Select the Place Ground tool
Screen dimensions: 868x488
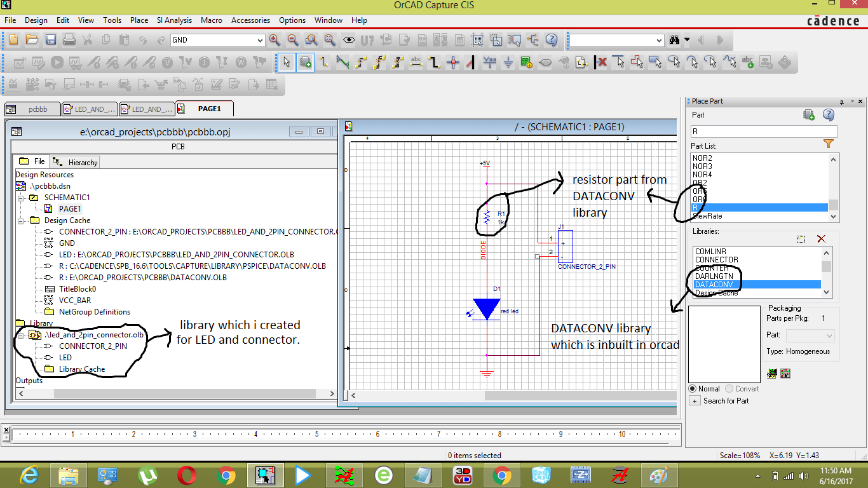(x=508, y=63)
